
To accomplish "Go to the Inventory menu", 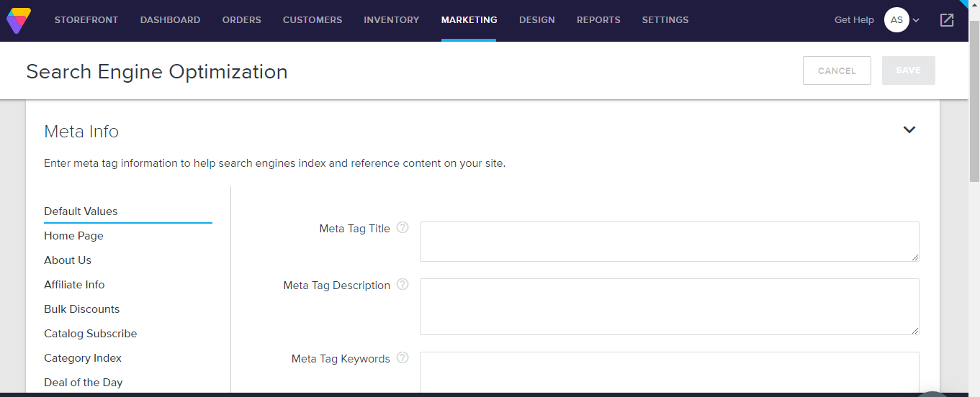I will point(391,20).
